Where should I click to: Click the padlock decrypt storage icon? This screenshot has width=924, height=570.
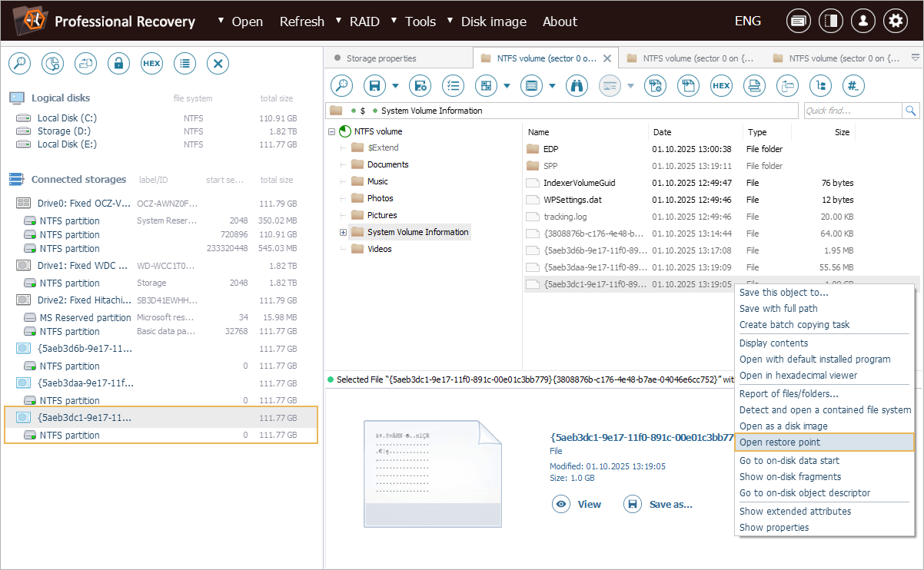118,64
